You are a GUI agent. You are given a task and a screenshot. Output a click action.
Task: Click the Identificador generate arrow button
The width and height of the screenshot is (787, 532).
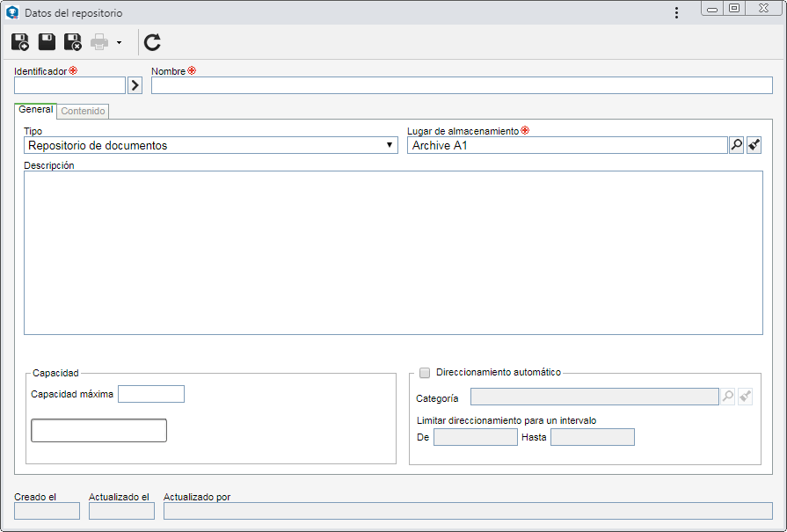(135, 85)
